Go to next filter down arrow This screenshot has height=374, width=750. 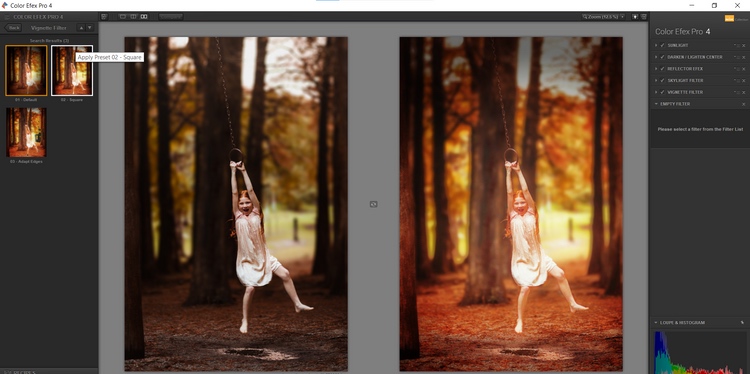point(89,28)
